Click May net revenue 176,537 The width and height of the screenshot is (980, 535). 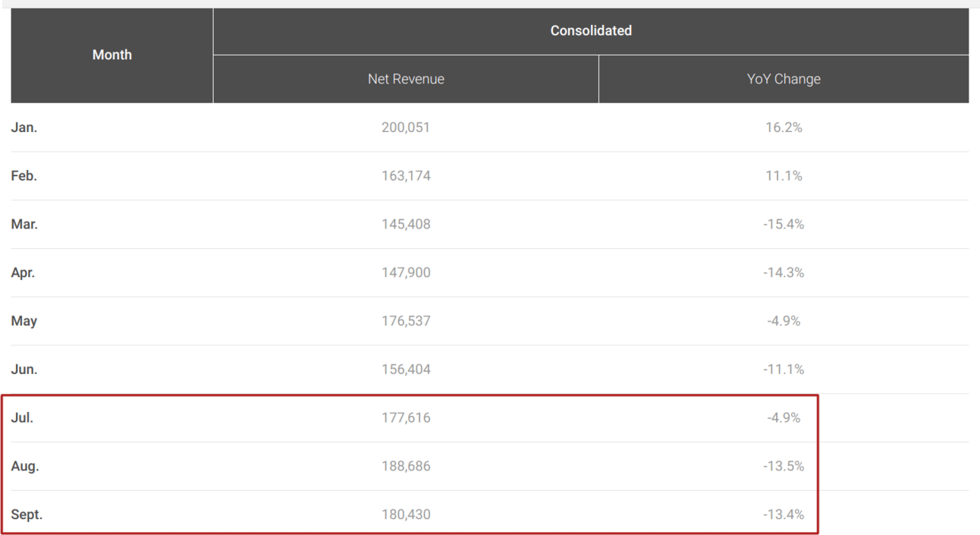[406, 321]
